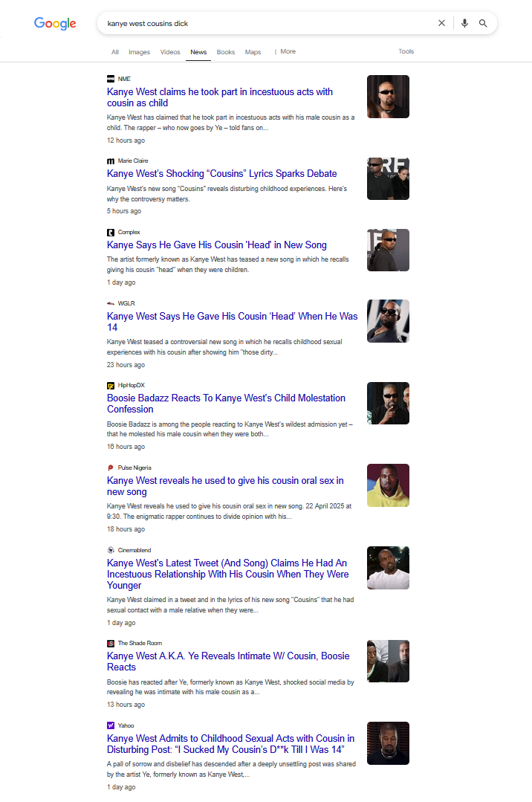The height and width of the screenshot is (802, 532).
Task: Switch to the Images tab
Action: tap(139, 52)
